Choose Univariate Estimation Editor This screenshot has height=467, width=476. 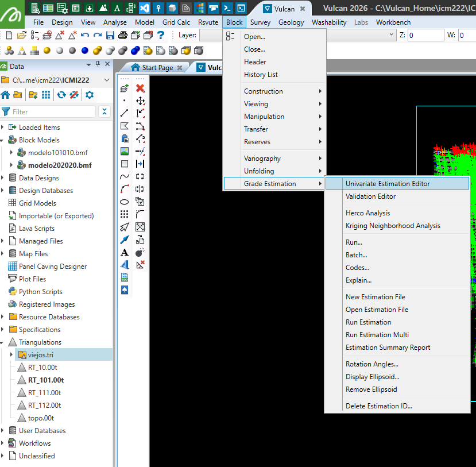coord(397,183)
